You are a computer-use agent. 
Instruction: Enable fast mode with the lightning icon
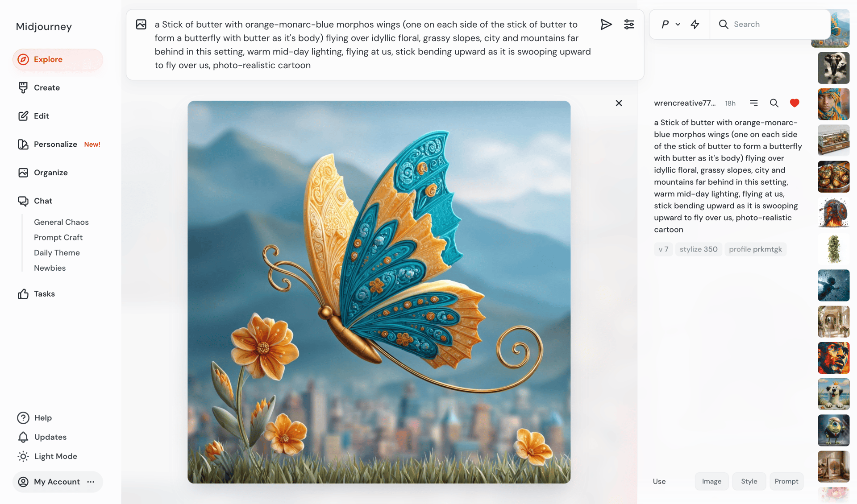click(x=695, y=24)
